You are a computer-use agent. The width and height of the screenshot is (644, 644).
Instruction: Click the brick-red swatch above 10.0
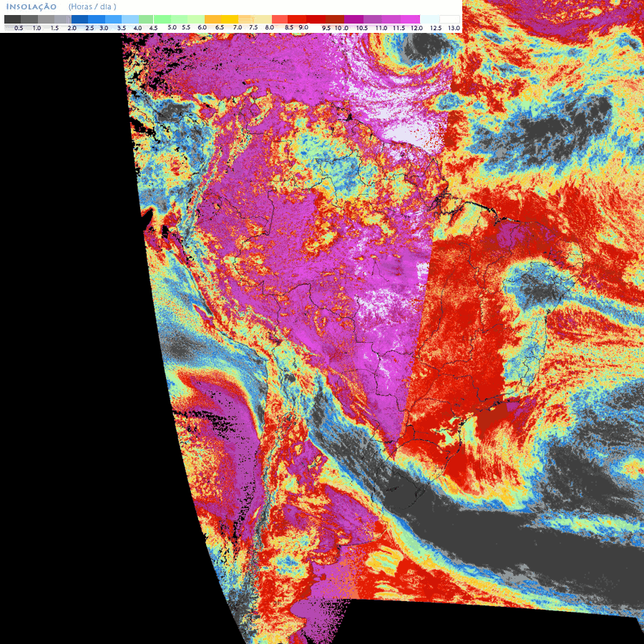click(335, 19)
